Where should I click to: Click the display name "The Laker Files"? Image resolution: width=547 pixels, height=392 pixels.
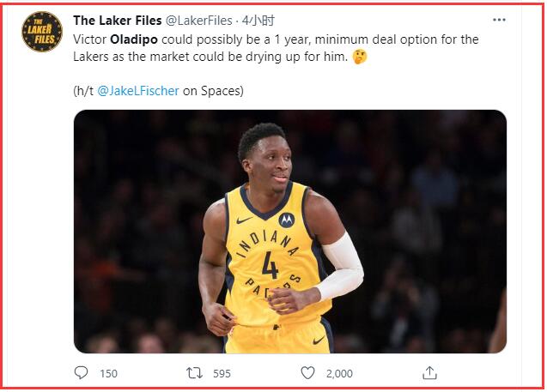tap(117, 20)
